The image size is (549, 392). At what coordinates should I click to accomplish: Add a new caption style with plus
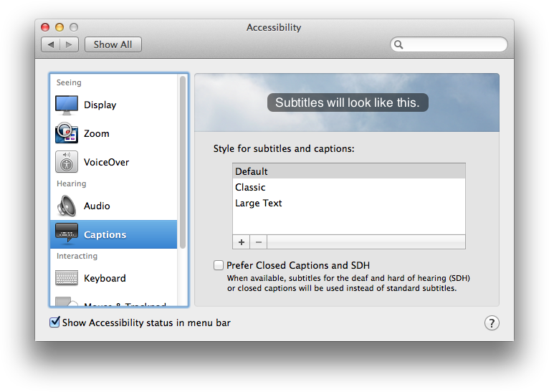click(242, 242)
